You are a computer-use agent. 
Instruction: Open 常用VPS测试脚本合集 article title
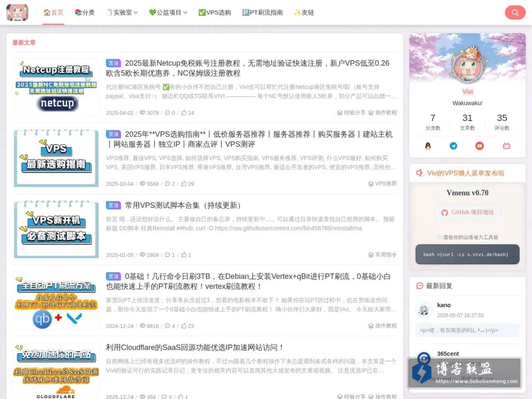tap(184, 205)
